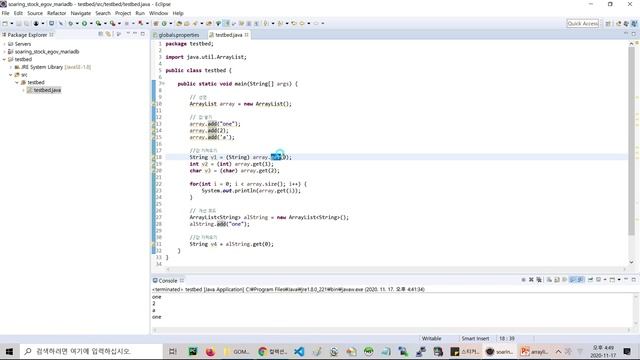The height and width of the screenshot is (360, 640).
Task: Click the Save All toolbar icon
Action: [x=27, y=24]
